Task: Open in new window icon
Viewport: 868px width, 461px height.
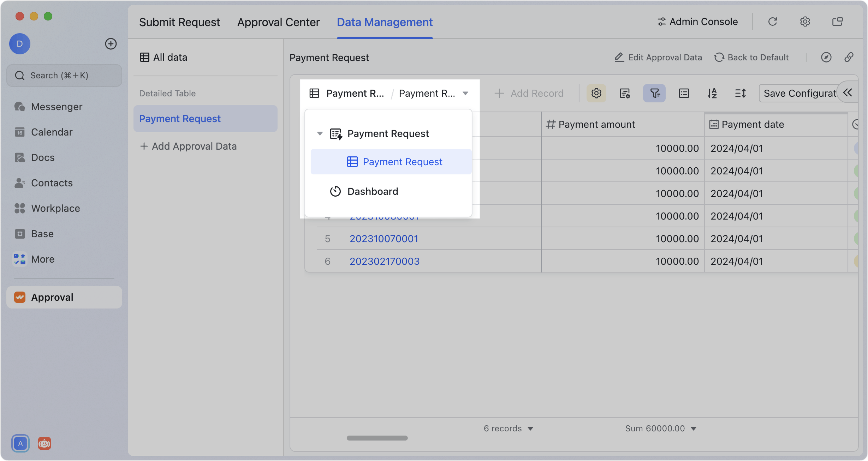Action: pos(837,22)
